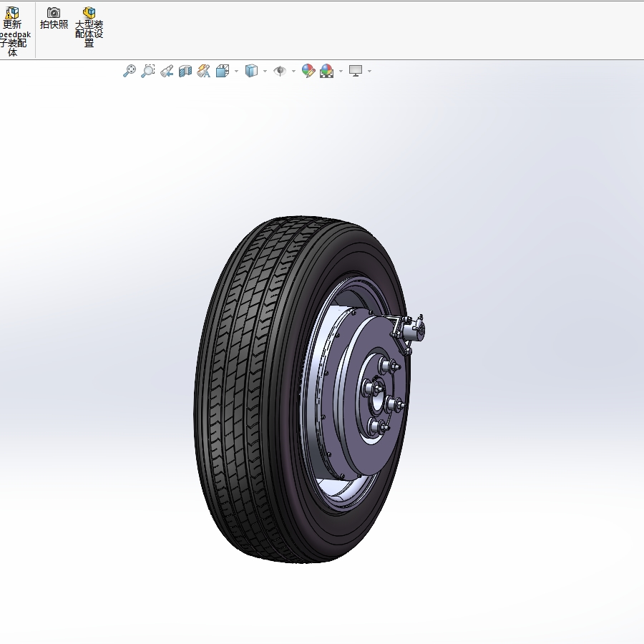Image resolution: width=644 pixels, height=644 pixels.
Task: Click the 3D Drawing View icon
Action: pos(203,71)
